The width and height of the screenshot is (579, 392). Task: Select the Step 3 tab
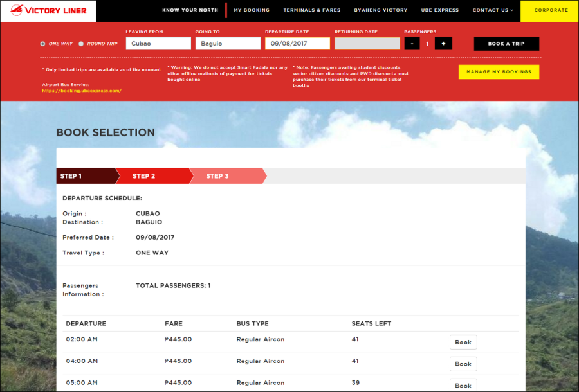[x=228, y=176]
